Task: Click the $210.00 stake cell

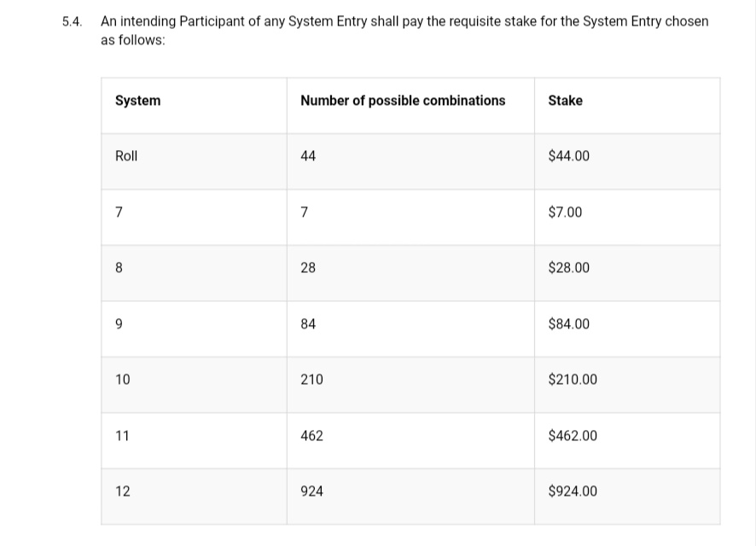Action: [x=627, y=385]
